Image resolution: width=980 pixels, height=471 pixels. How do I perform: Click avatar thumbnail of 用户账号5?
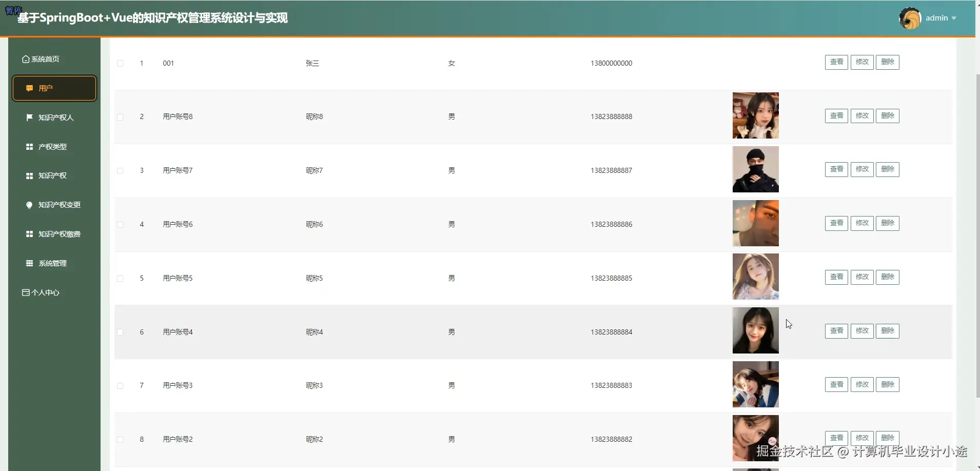[x=756, y=277]
